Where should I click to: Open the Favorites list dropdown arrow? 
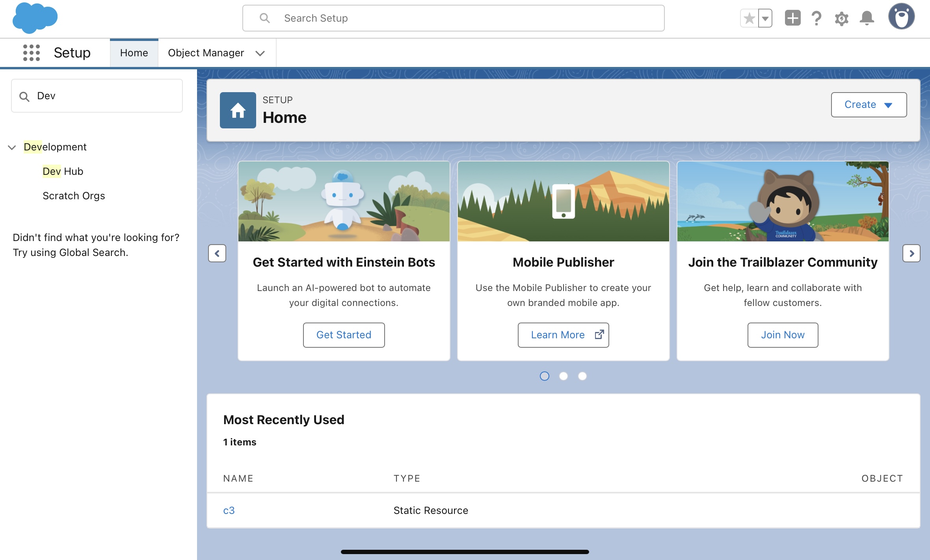[765, 18]
